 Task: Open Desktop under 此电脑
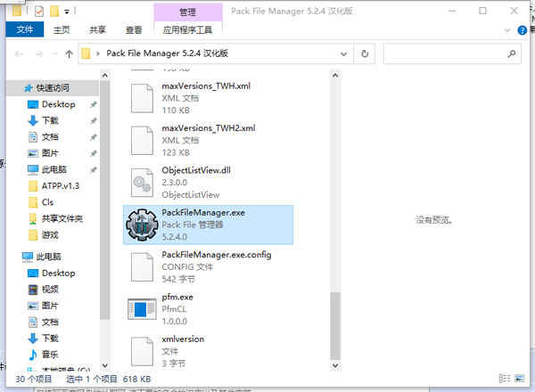coord(58,273)
